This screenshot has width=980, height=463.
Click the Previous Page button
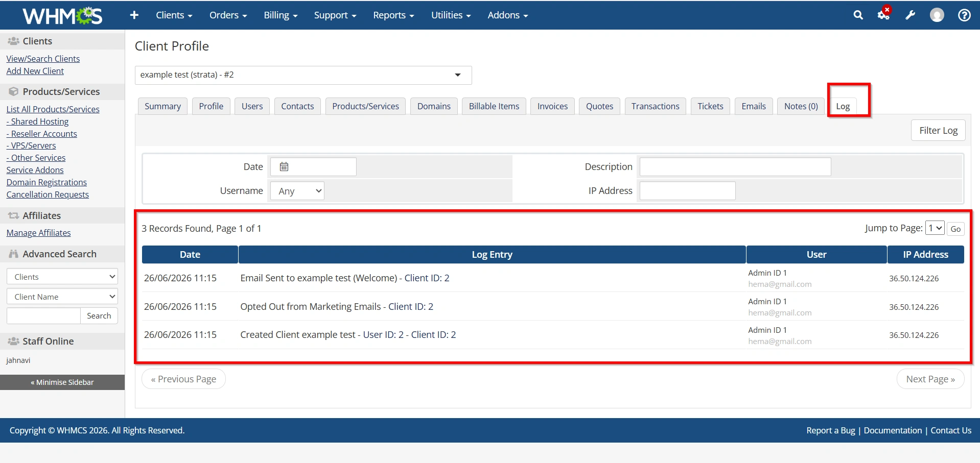pyautogui.click(x=183, y=379)
